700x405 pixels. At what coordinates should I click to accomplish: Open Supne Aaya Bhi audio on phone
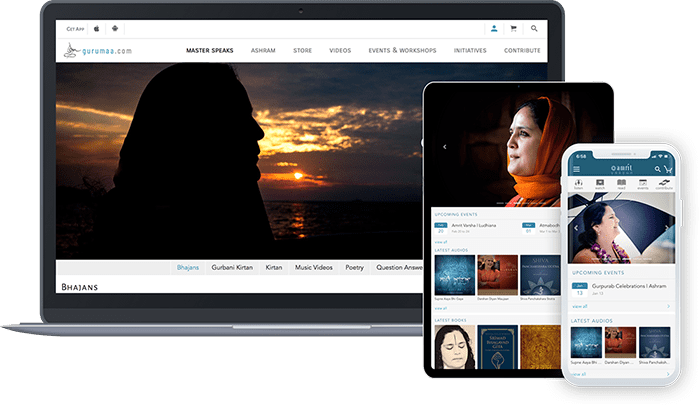click(586, 342)
